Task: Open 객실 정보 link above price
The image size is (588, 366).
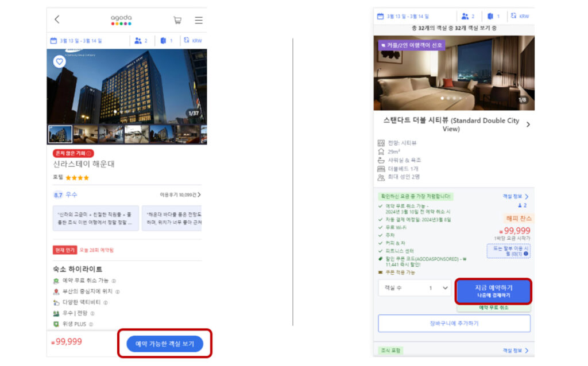Action: pyautogui.click(x=515, y=196)
